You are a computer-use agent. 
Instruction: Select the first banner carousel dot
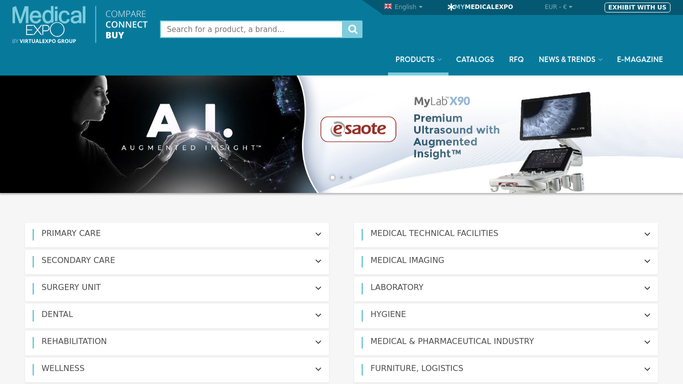(332, 177)
